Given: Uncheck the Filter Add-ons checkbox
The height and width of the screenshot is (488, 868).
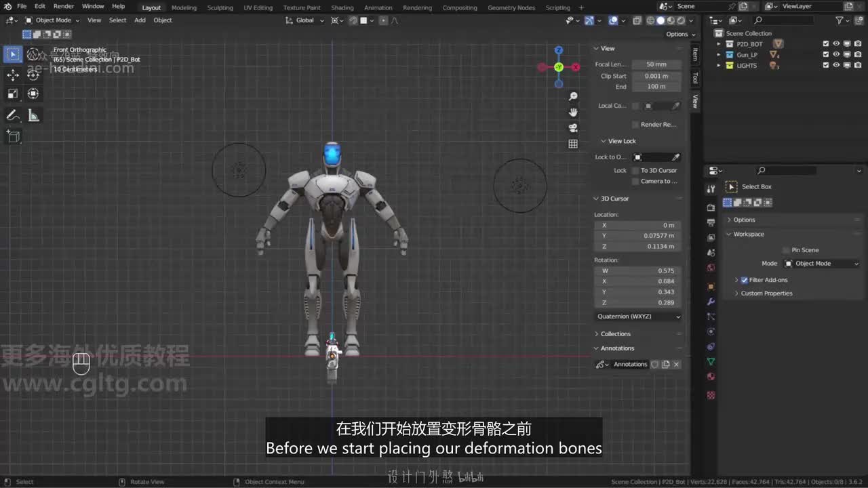Looking at the screenshot, I should pos(744,280).
